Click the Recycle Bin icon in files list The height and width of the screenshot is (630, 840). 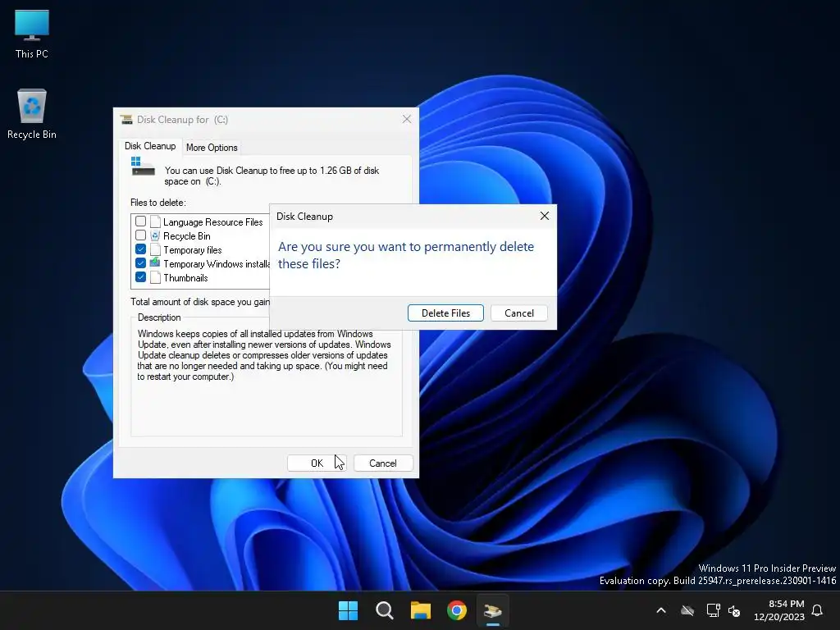[x=155, y=235]
